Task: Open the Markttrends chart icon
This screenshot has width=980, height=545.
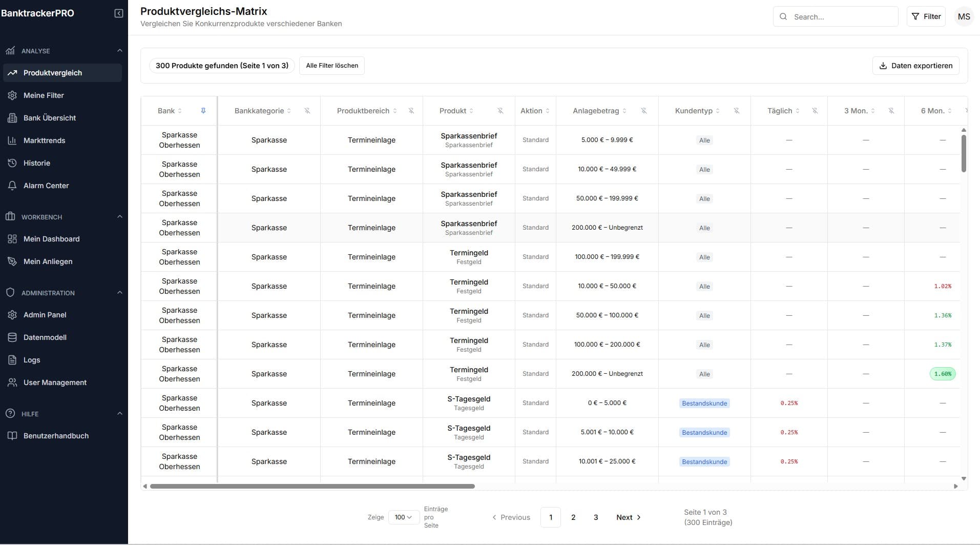Action: pos(11,140)
